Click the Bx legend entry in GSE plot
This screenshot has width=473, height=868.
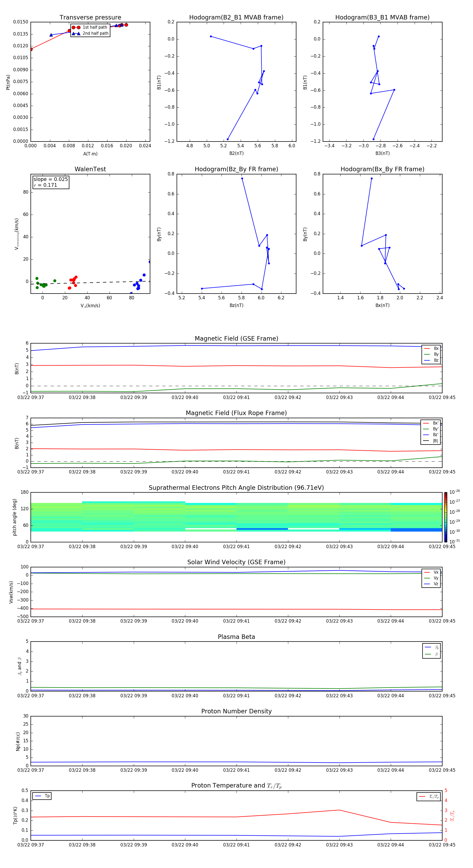click(x=431, y=349)
